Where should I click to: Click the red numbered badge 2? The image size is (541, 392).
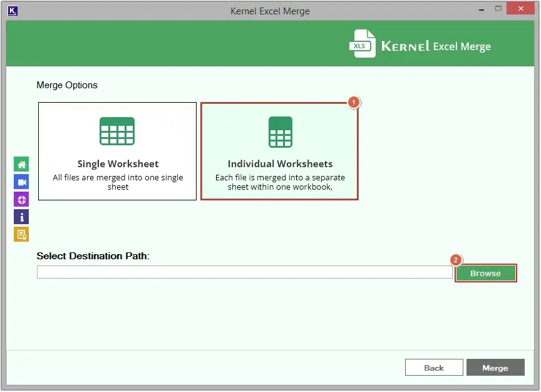tap(456, 259)
